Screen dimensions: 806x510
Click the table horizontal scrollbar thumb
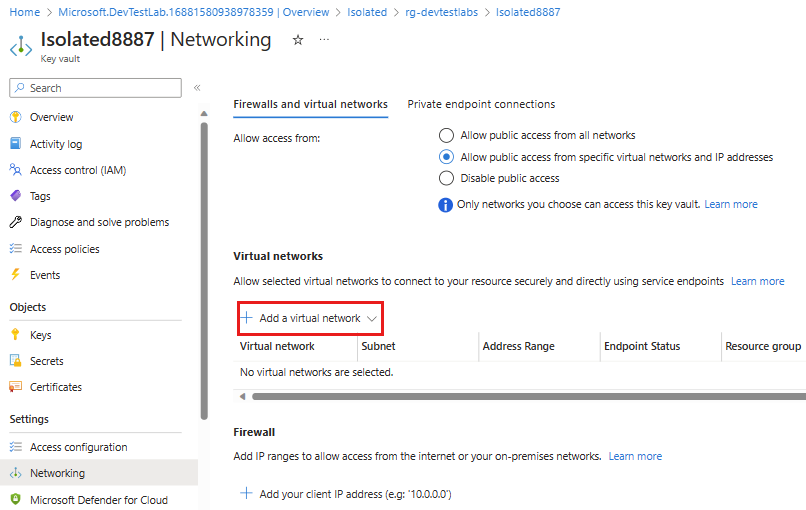point(529,396)
